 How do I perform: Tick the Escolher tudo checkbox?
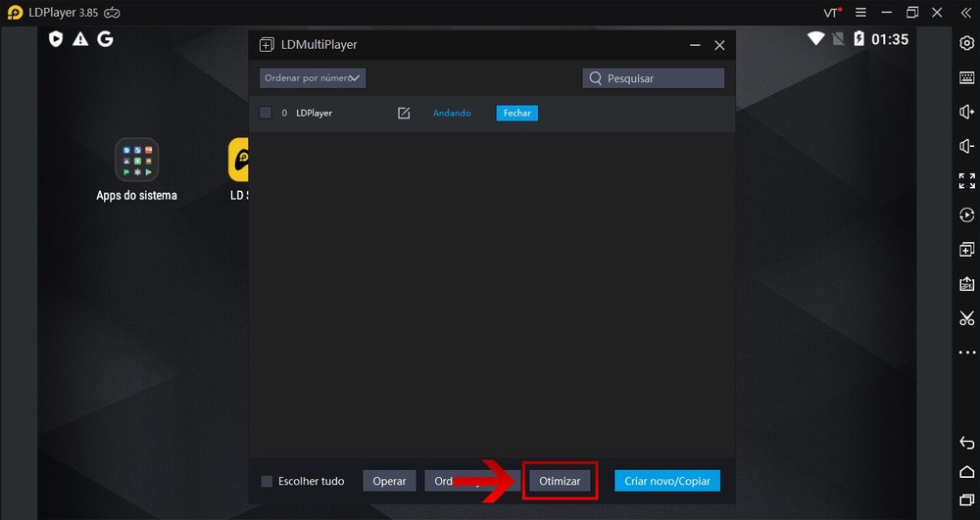[x=267, y=481]
